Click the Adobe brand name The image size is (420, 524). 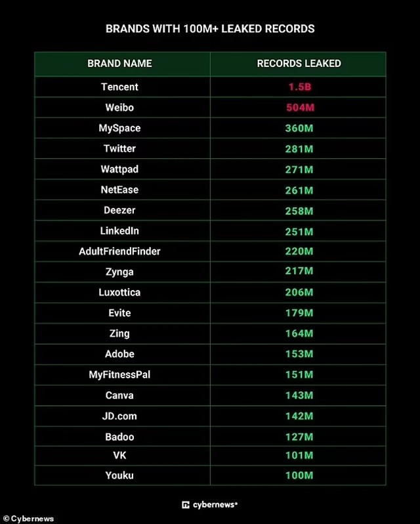(119, 354)
